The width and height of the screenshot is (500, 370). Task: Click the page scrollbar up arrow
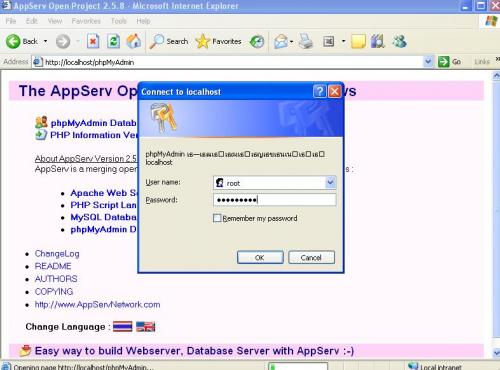point(496,76)
